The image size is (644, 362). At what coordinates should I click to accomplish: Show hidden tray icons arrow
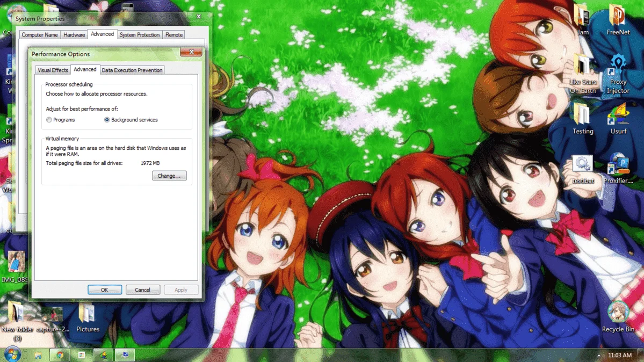pyautogui.click(x=599, y=356)
